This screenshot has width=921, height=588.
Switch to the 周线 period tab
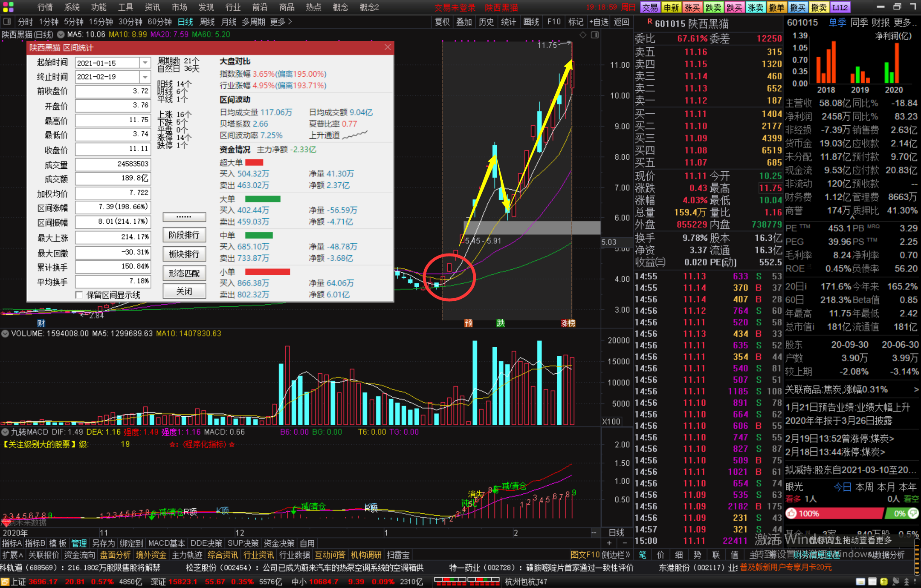coord(207,22)
